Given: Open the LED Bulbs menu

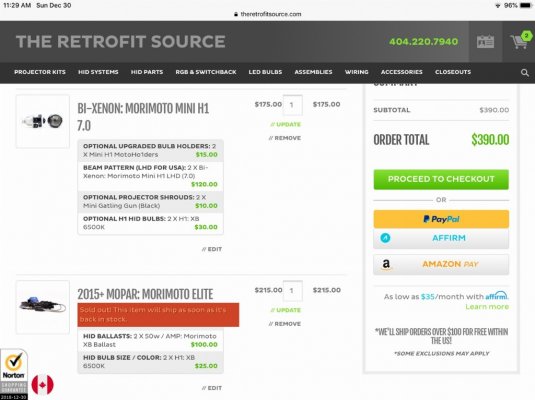Looking at the screenshot, I should pos(265,72).
